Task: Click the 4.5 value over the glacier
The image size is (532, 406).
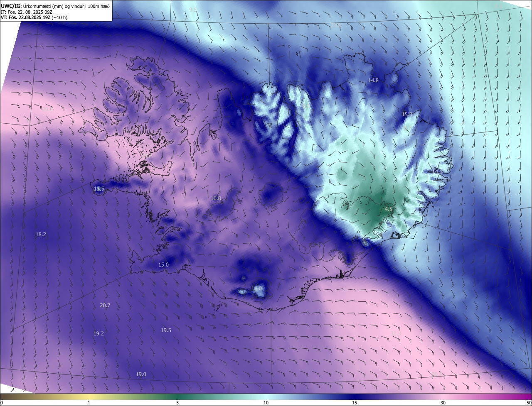Action: 389,209
